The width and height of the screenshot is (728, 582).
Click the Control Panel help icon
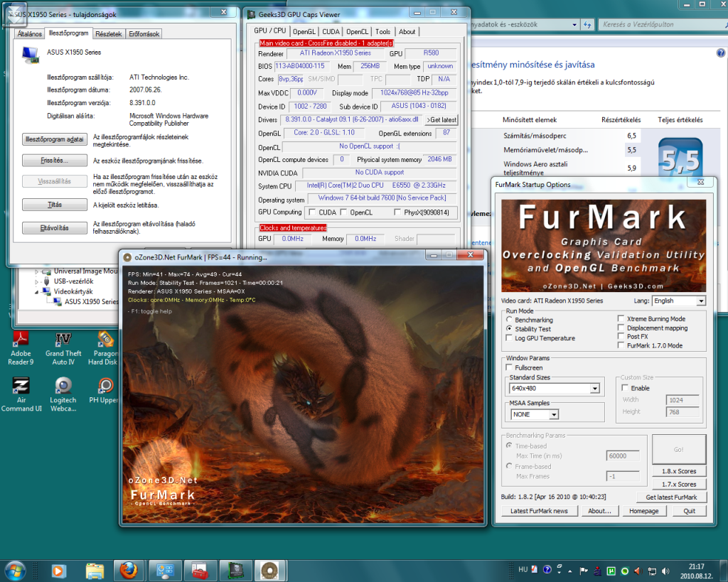coord(721,53)
